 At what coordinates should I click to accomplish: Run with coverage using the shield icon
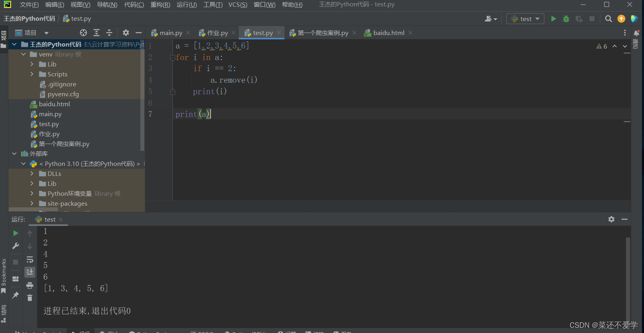pos(579,19)
